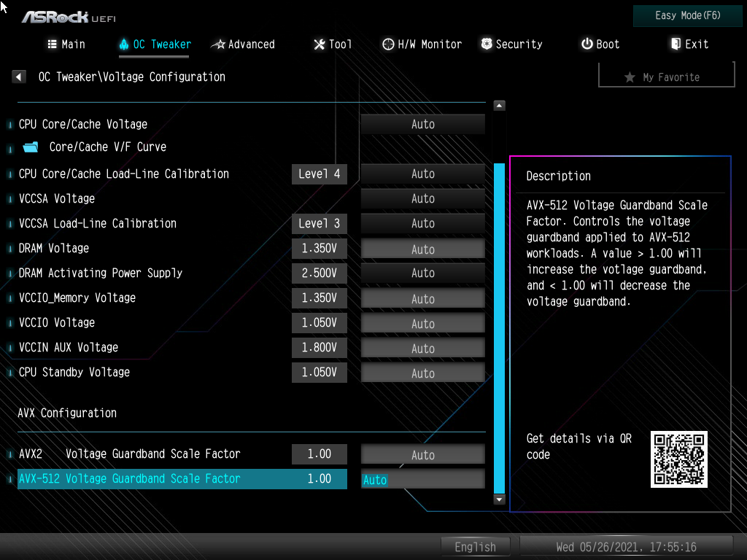Click the H/W Monitor globe icon
The width and height of the screenshot is (747, 560).
point(388,44)
